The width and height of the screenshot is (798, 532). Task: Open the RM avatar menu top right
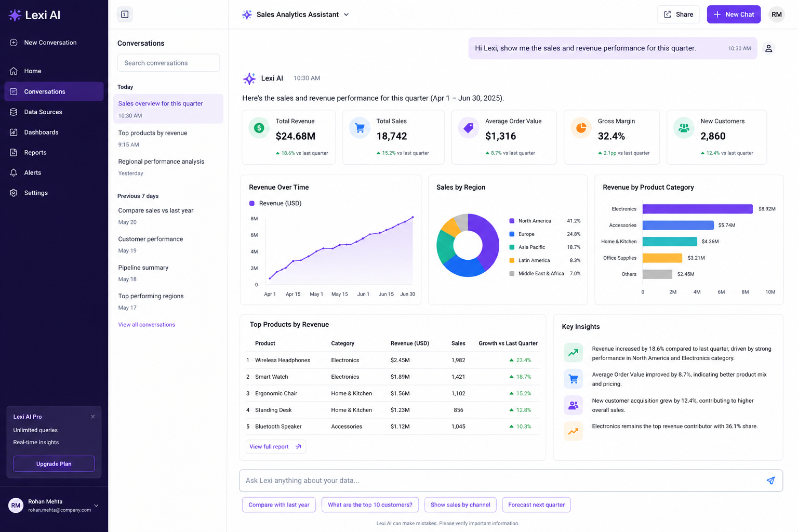pyautogui.click(x=776, y=15)
